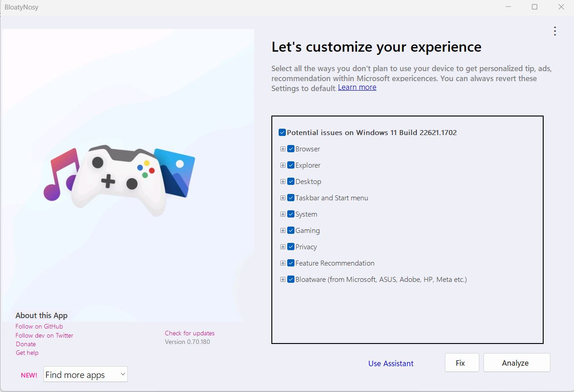Click Version 0.70.180 text
Screen dimensions: 574x392
point(188,342)
